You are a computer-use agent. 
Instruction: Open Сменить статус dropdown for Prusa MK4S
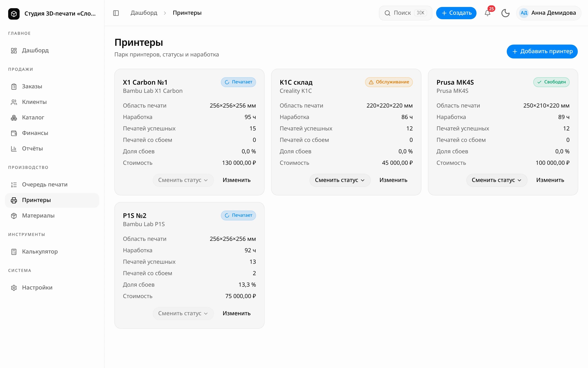click(x=497, y=180)
